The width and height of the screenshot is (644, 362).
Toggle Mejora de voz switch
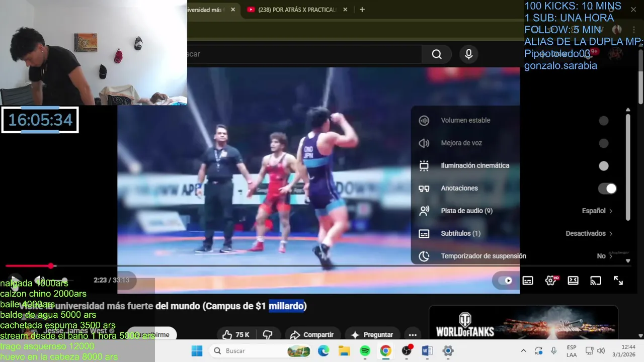[x=604, y=143]
